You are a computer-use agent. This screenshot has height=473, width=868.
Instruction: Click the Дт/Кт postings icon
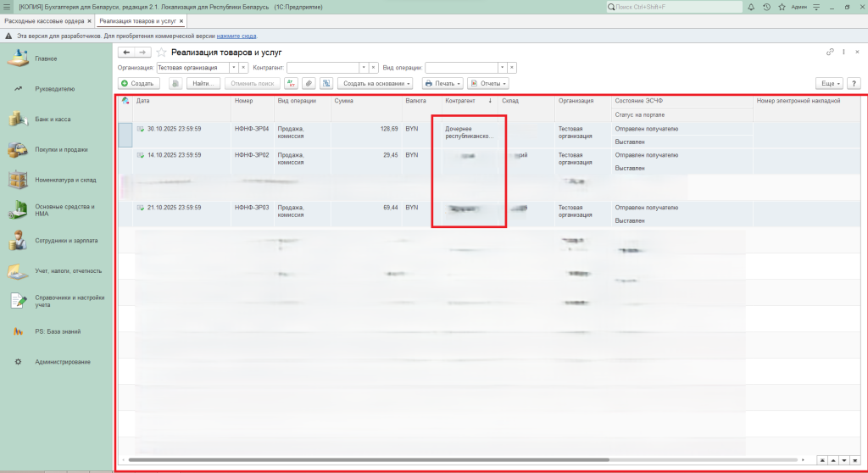[292, 84]
